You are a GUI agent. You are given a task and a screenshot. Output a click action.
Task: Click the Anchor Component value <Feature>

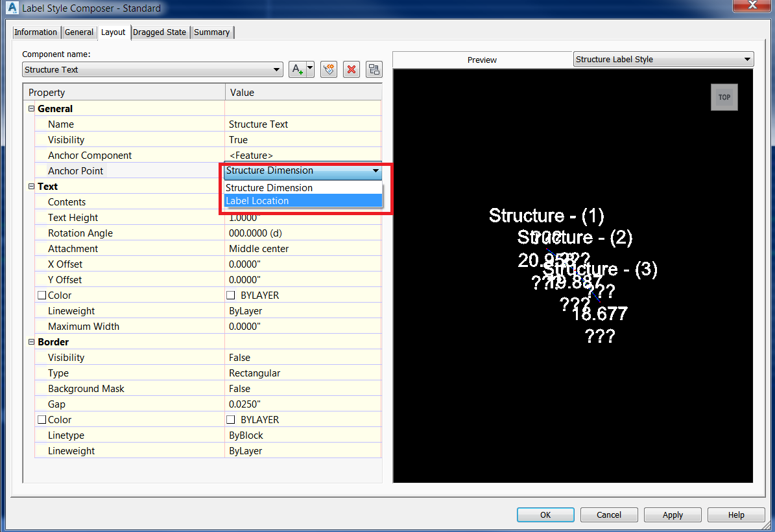coord(303,156)
